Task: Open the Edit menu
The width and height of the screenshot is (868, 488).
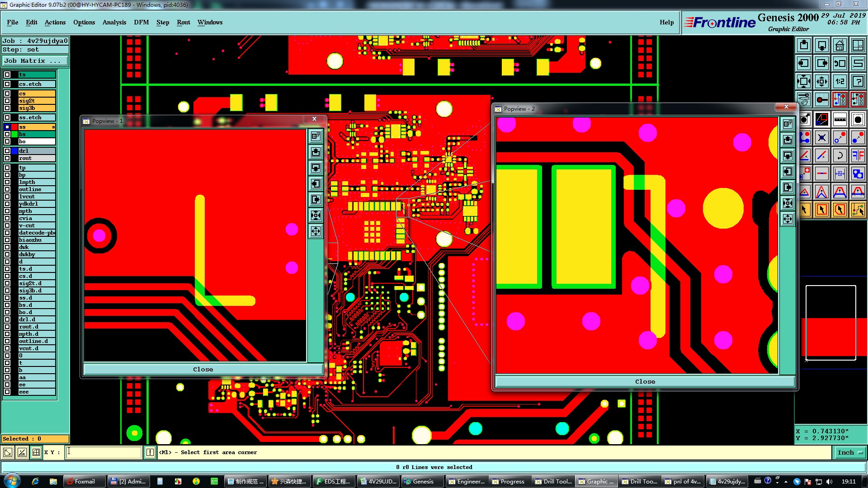Action: point(32,22)
